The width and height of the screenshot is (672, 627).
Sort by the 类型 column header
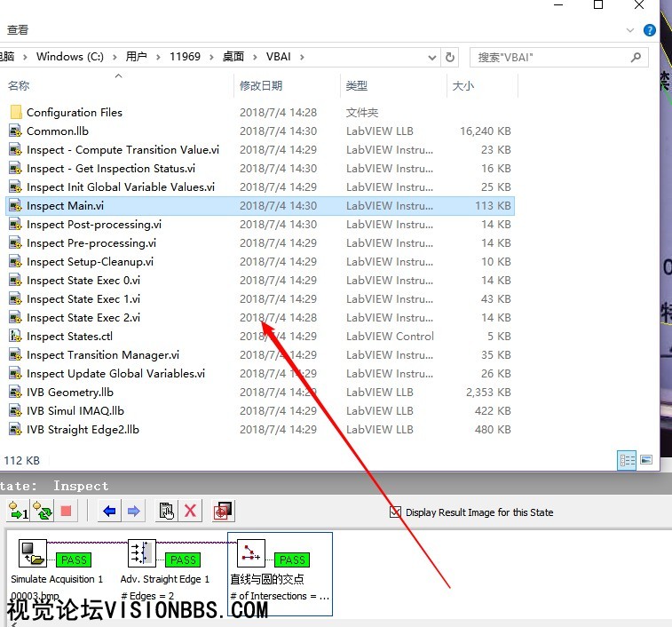357,86
